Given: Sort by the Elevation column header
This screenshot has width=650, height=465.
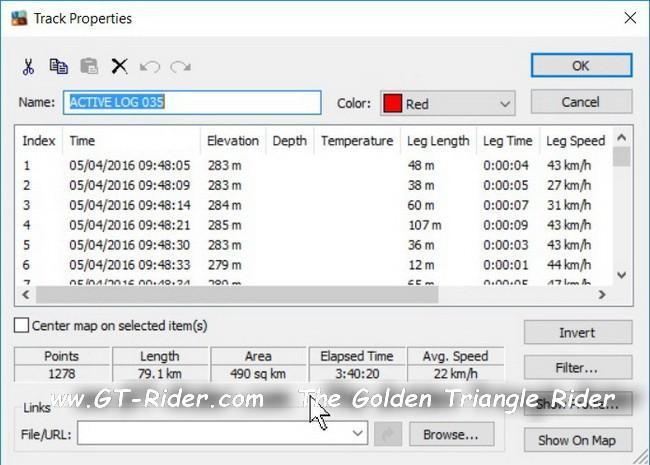Looking at the screenshot, I should coord(233,141).
